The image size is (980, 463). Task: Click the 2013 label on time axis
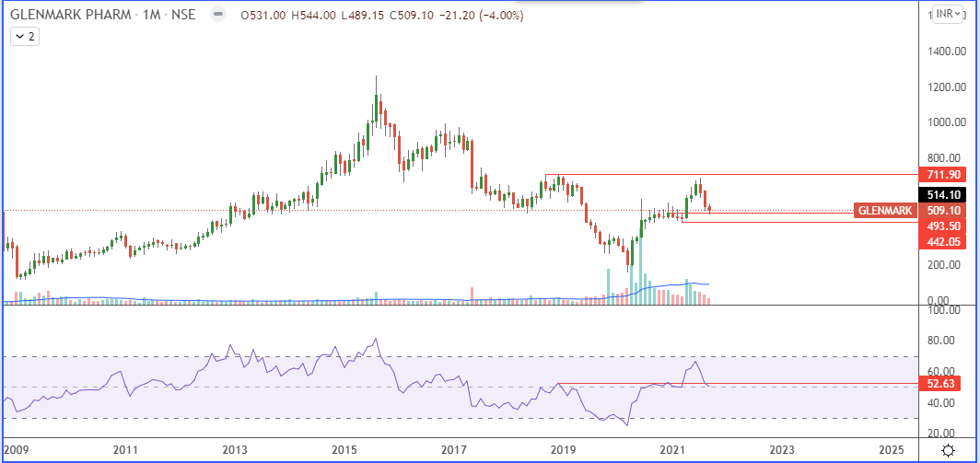point(234,450)
